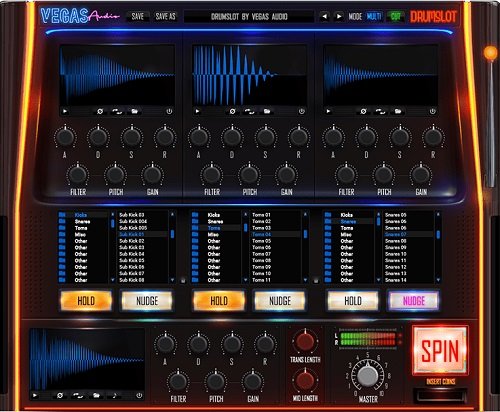Choose sample Sub Kick 08

pos(143,280)
